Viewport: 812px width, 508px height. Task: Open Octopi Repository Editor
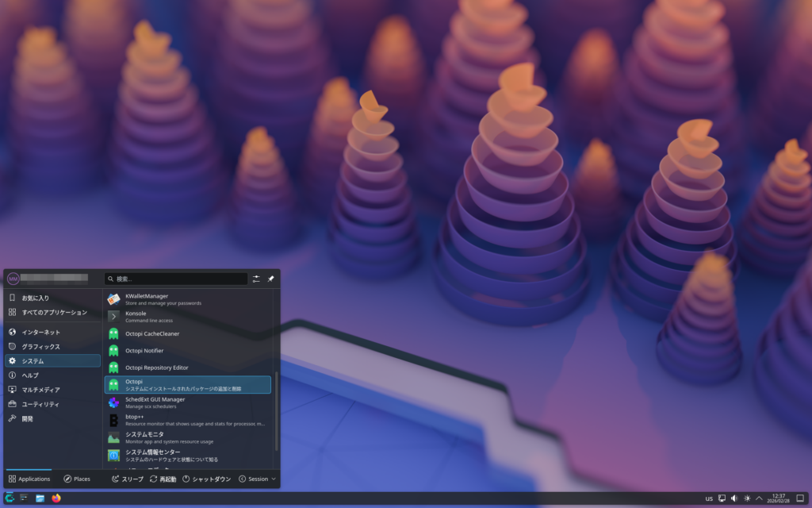(x=187, y=368)
